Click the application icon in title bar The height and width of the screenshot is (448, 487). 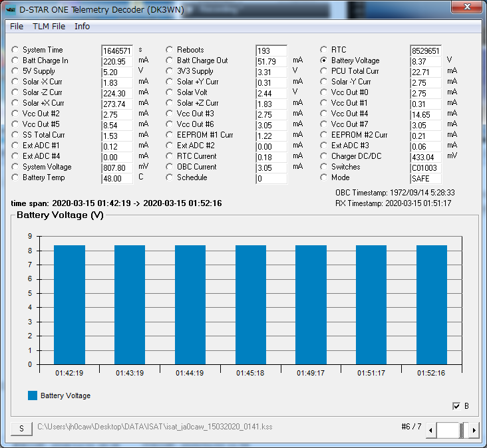pos(11,10)
